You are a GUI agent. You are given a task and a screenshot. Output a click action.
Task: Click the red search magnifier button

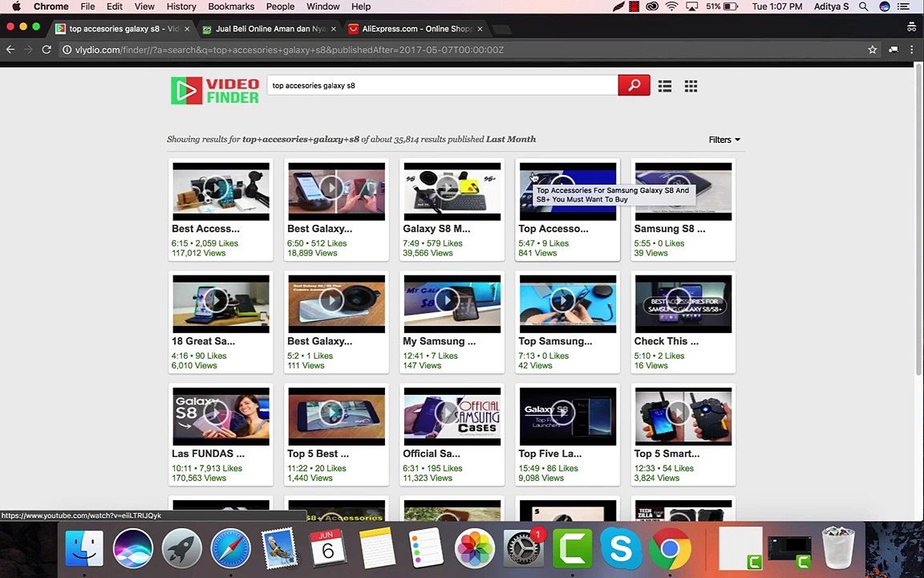coord(634,86)
